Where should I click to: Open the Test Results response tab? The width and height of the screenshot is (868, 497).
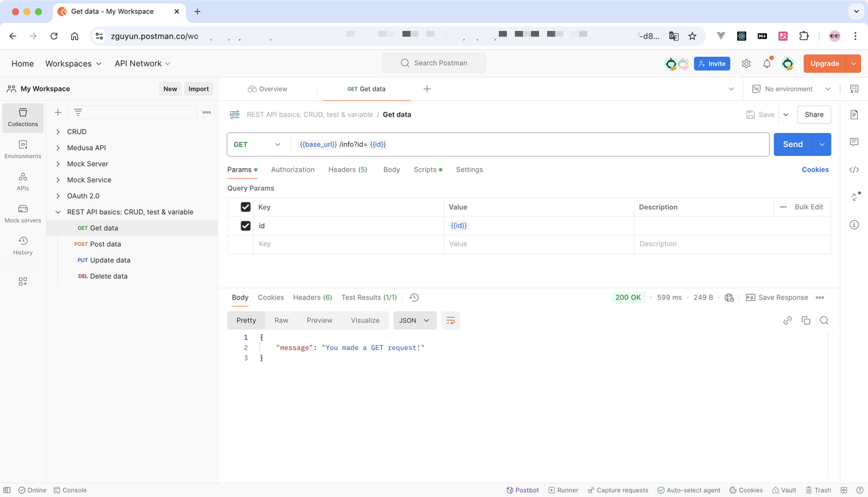pyautogui.click(x=370, y=298)
